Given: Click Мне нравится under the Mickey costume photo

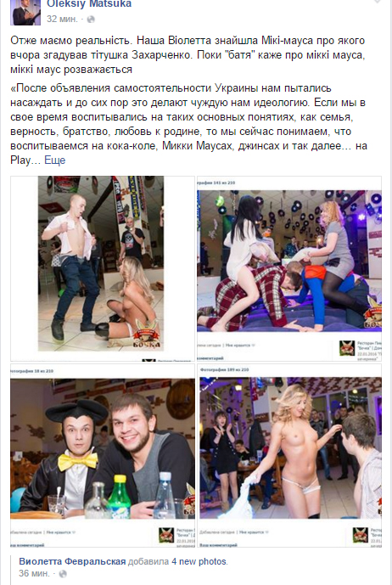Looking at the screenshot, I should coord(60,532).
